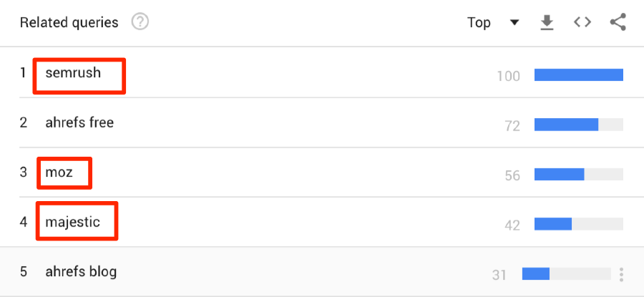Click the interest bar for majestic

click(x=579, y=224)
